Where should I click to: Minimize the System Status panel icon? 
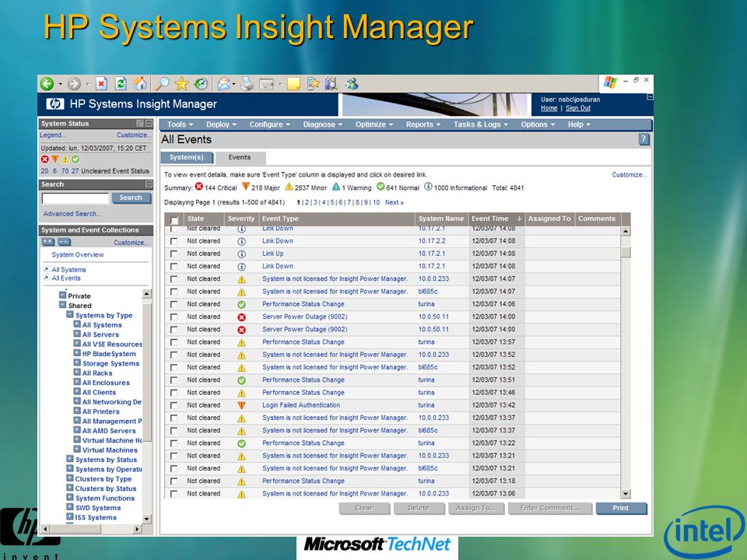click(149, 124)
